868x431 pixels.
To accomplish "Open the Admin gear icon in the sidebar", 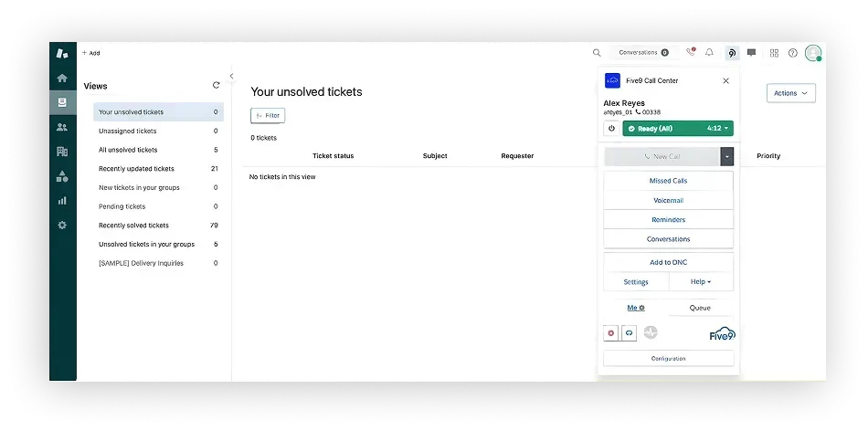I will [x=62, y=225].
